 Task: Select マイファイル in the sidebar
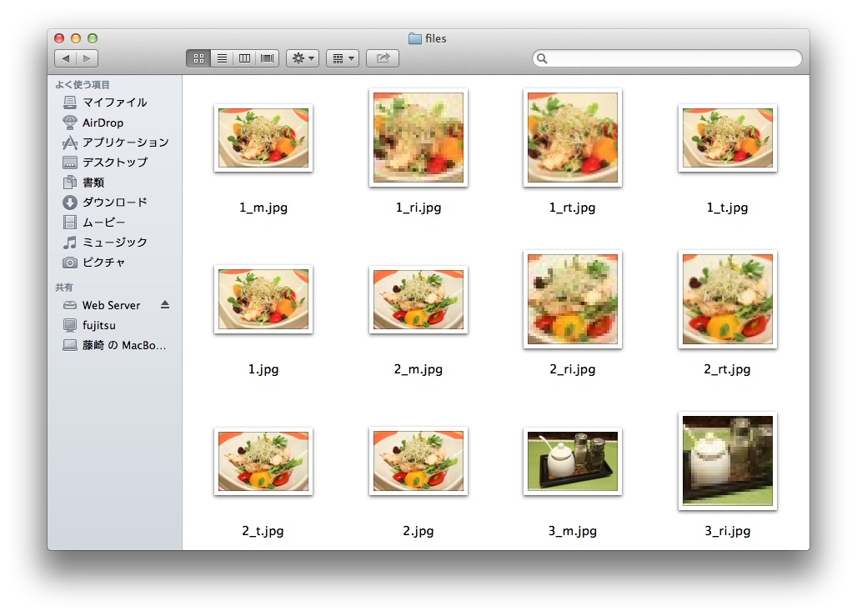pyautogui.click(x=114, y=103)
